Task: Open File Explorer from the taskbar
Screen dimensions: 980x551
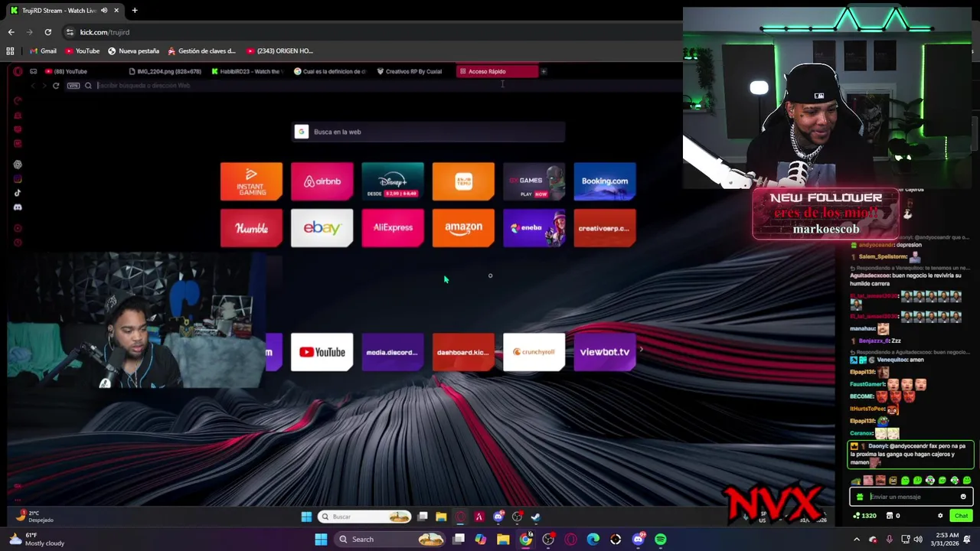Action: click(503, 540)
